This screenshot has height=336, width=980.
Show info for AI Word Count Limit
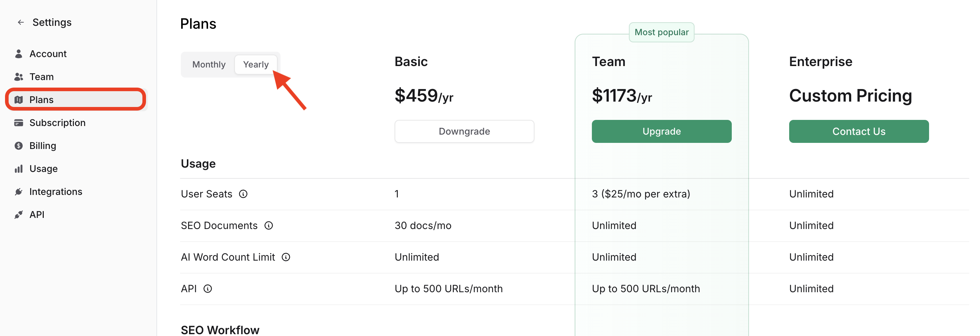click(x=286, y=257)
